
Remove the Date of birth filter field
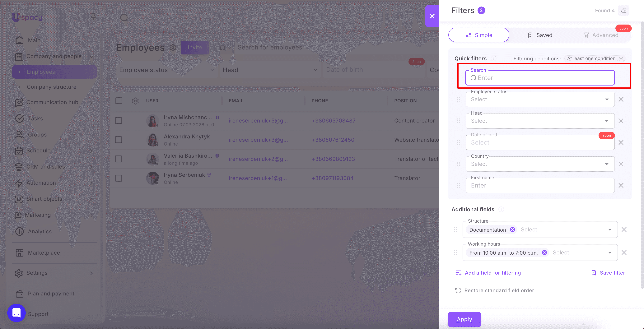coord(621,142)
